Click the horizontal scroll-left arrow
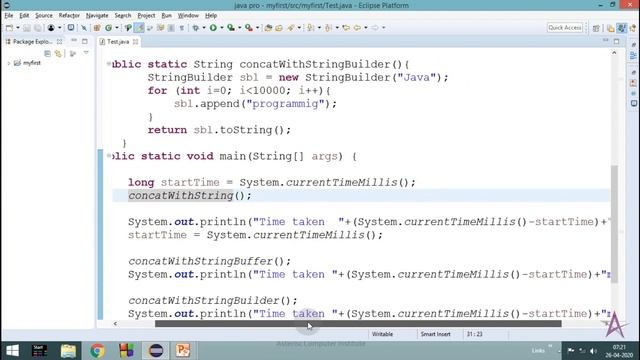 116,324
